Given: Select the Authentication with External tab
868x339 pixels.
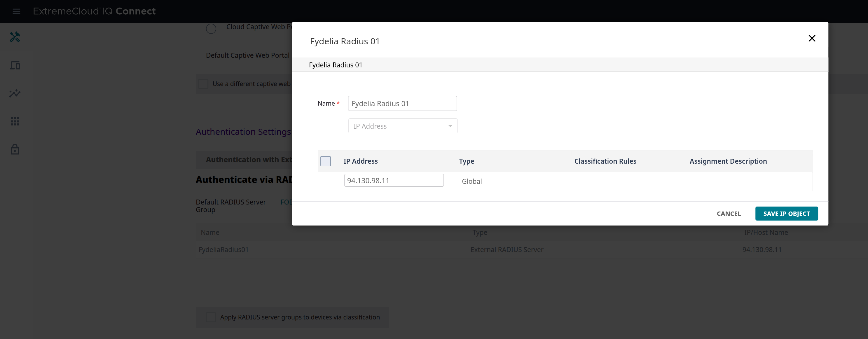Looking at the screenshot, I should pos(248,160).
